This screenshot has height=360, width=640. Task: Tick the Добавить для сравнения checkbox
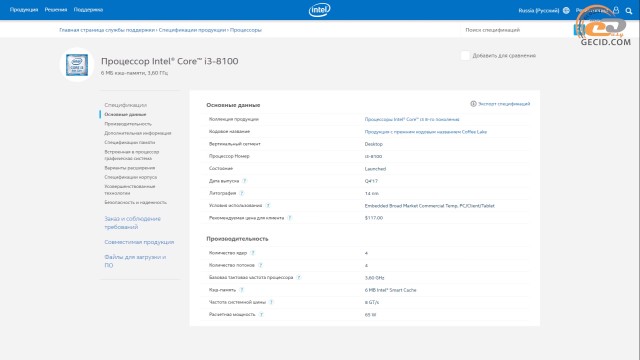coord(465,56)
